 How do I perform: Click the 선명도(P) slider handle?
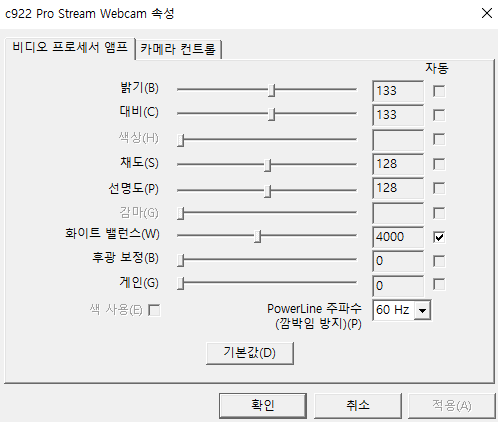point(267,191)
